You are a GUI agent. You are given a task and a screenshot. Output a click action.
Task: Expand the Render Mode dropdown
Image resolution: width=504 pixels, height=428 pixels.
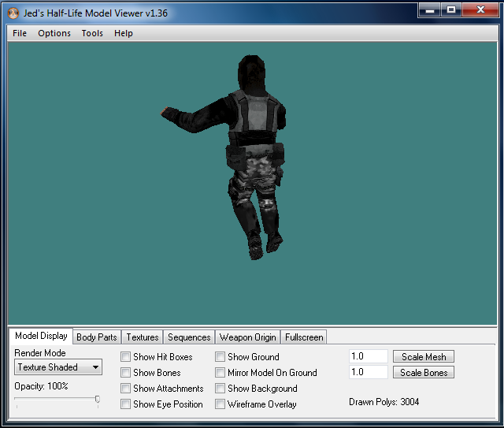point(58,367)
